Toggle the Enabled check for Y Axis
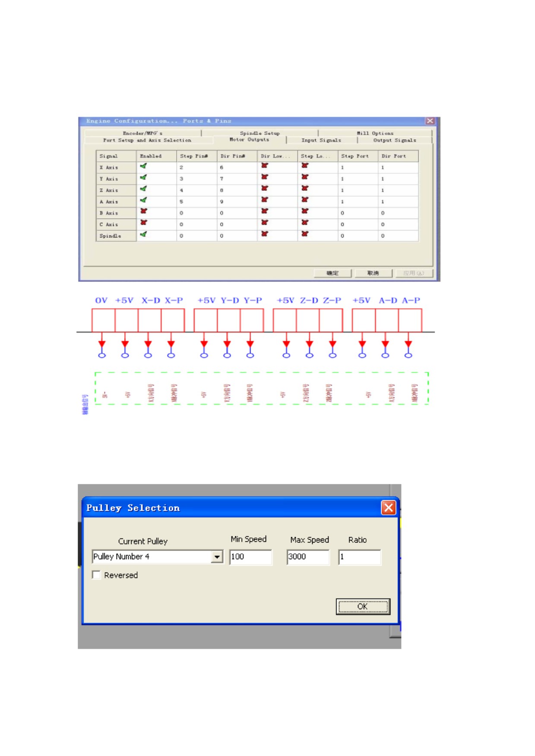535x756 pixels. [x=143, y=177]
